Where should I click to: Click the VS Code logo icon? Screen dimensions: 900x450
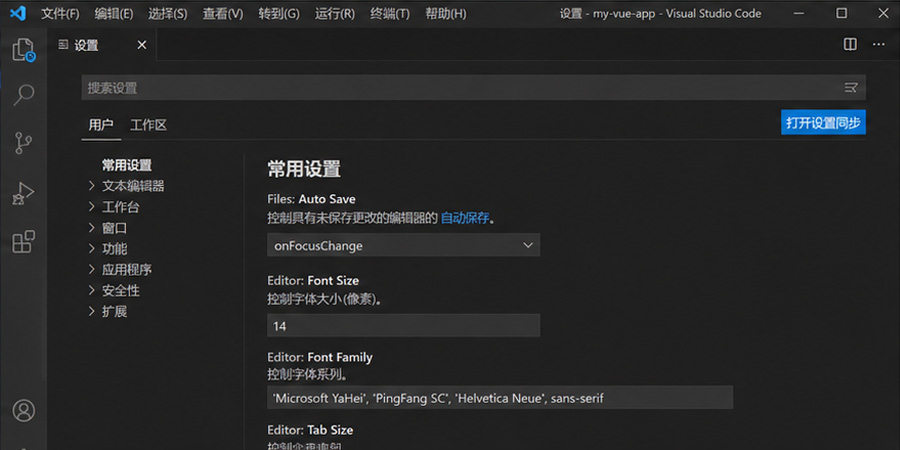(x=18, y=13)
